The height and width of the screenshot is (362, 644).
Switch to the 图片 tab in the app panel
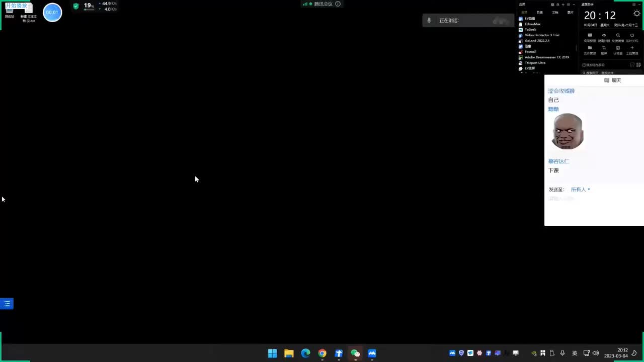click(x=571, y=13)
